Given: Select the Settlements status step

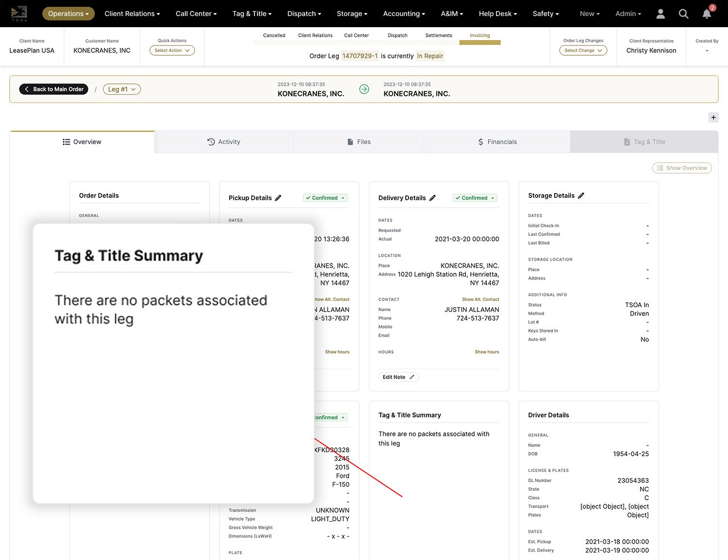Looking at the screenshot, I should coord(439,35).
